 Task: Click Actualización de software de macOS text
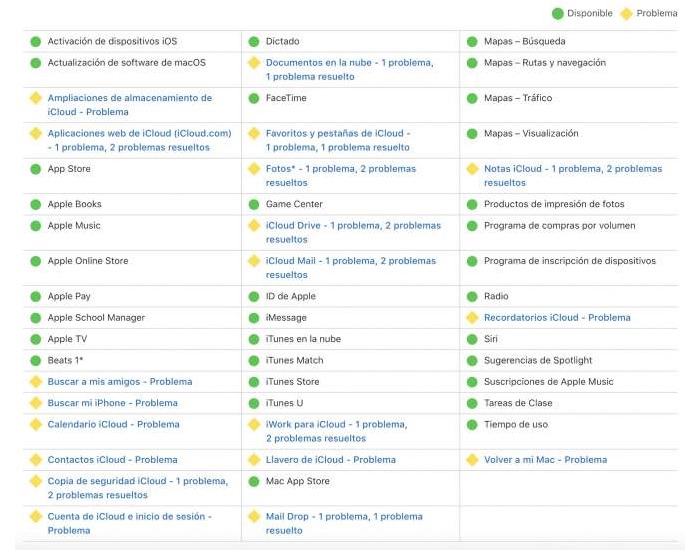pos(127,62)
